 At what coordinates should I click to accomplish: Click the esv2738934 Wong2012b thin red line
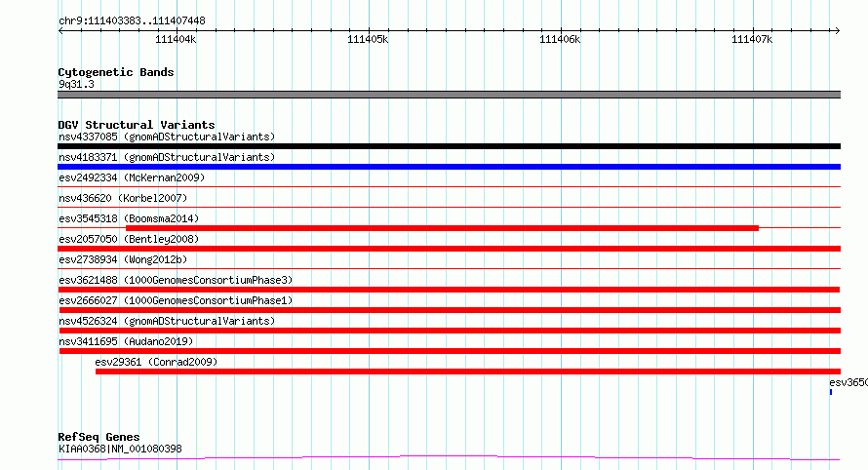449,269
